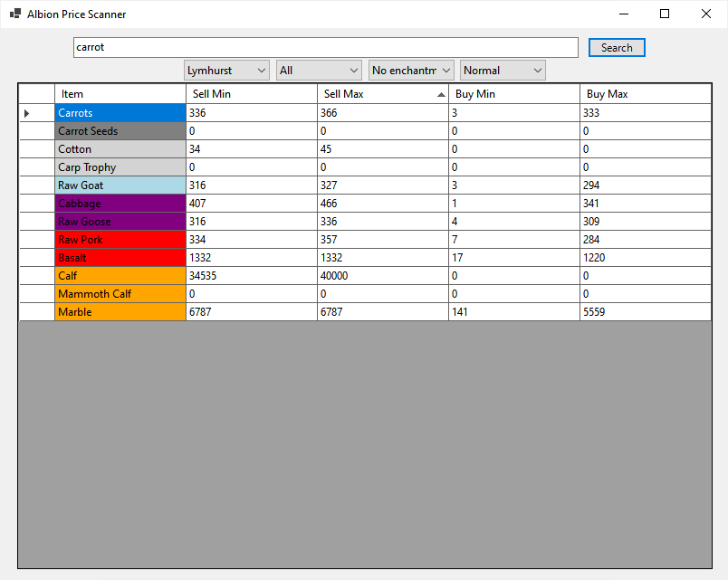This screenshot has height=580, width=728.
Task: Click Basalt Buy Max value 1220
Action: pyautogui.click(x=646, y=258)
